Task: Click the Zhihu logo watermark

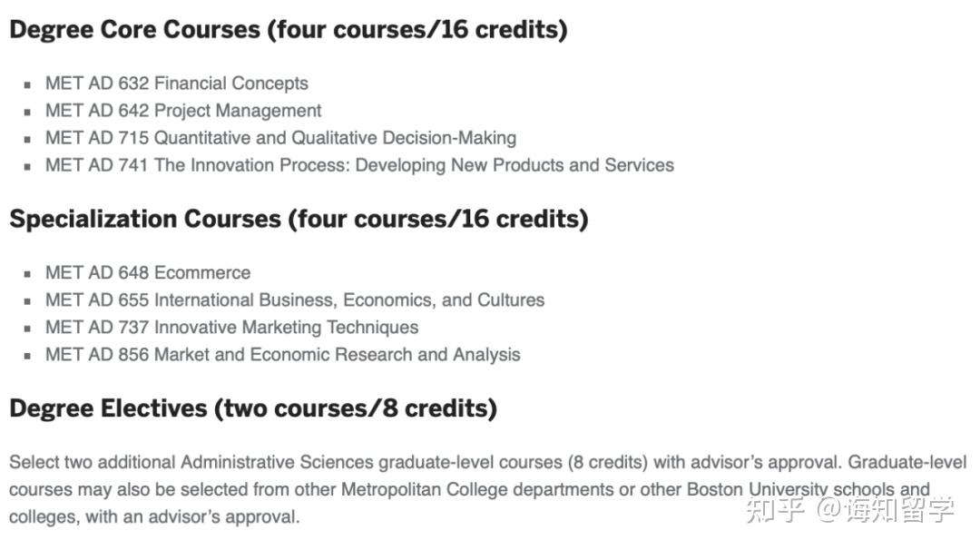Action: pos(775,509)
